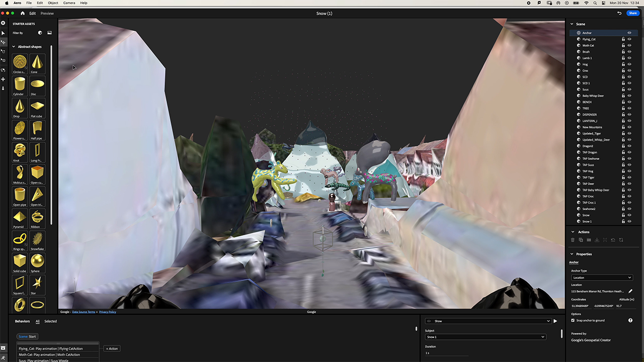
Task: Click the Scene: Start trigger
Action: (x=27, y=336)
